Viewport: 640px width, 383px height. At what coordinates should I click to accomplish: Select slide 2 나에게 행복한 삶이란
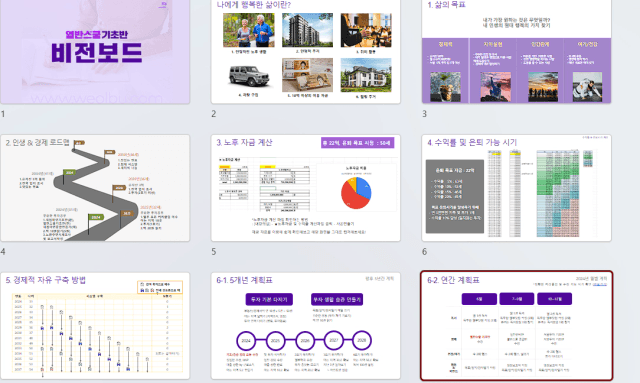[306, 51]
